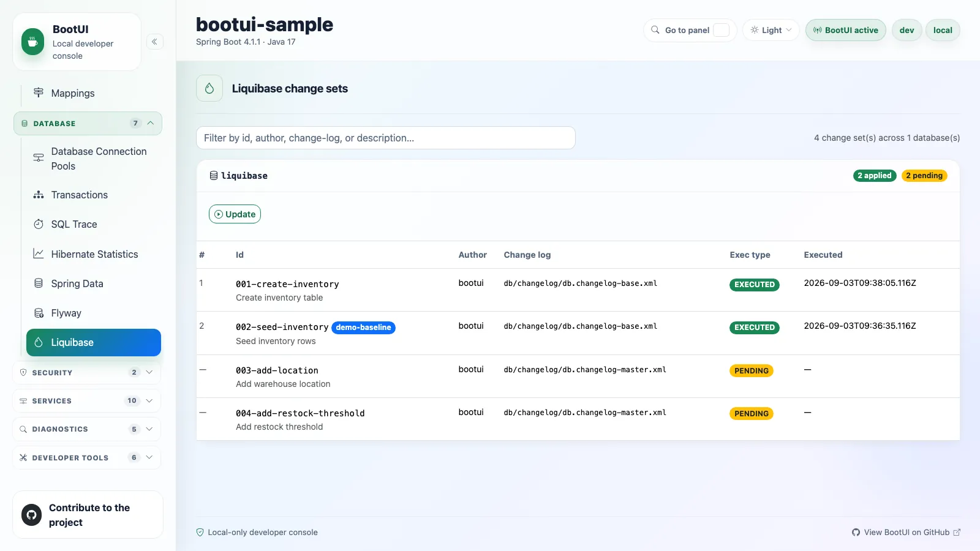980x551 pixels.
Task: Open View BootUI on GitHub link
Action: 907,533
